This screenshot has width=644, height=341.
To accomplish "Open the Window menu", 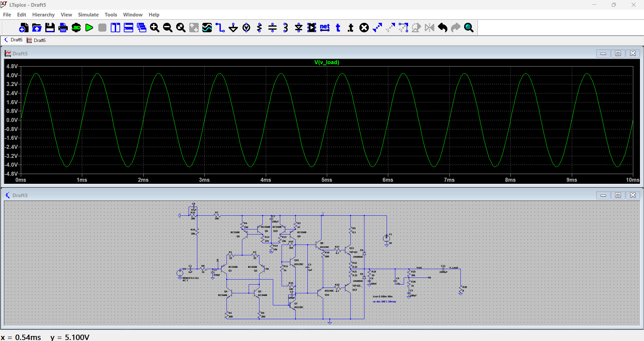I will click(x=133, y=15).
